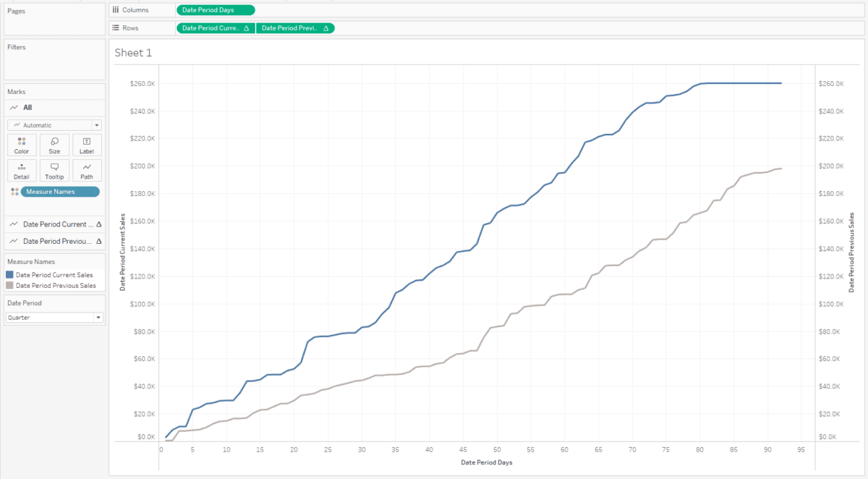868x479 pixels.
Task: Select the All marks section
Action: (55, 107)
